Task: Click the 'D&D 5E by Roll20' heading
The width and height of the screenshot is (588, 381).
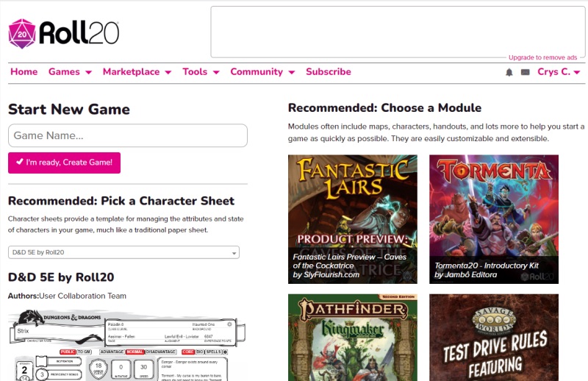Action: pos(61,277)
